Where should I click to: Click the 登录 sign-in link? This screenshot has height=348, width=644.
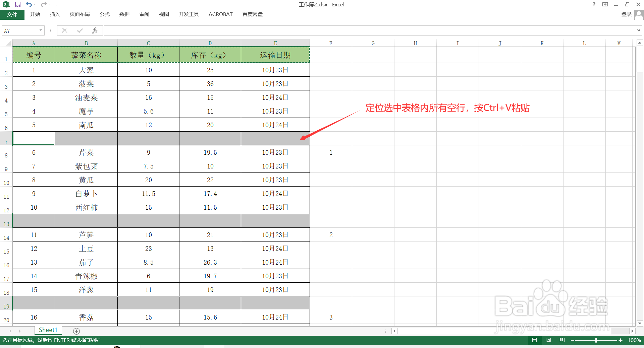click(626, 14)
